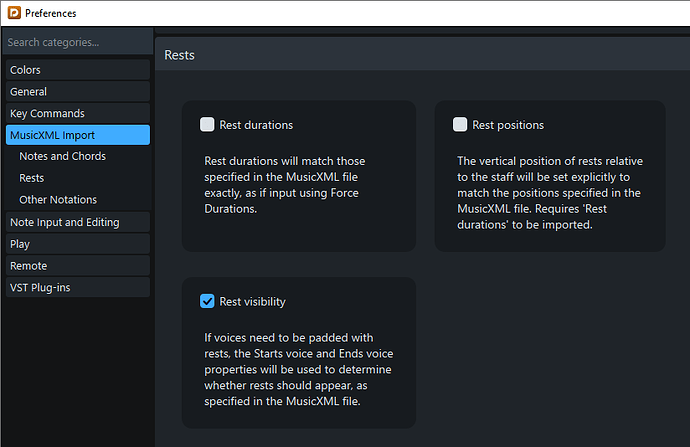
Task: Click the Rest positions label text
Action: 508,125
